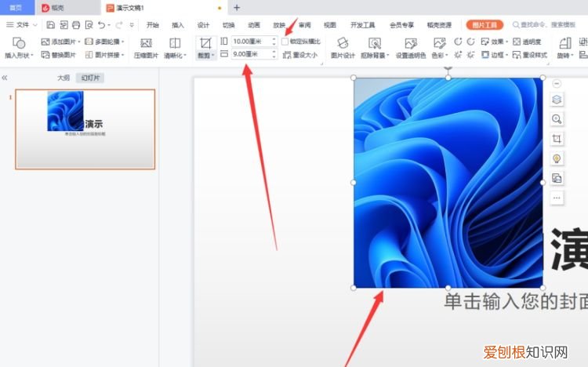Switch to the 幻灯片 slides panel tab

coord(90,78)
